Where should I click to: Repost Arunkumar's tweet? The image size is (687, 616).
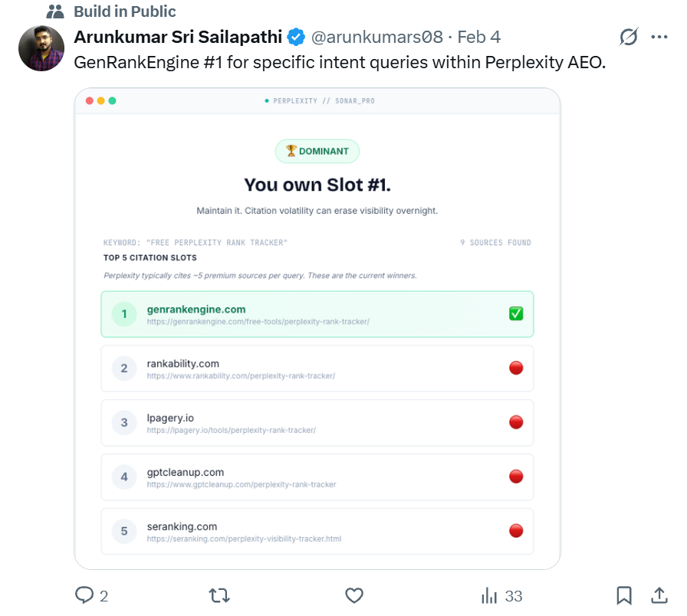[x=219, y=595]
